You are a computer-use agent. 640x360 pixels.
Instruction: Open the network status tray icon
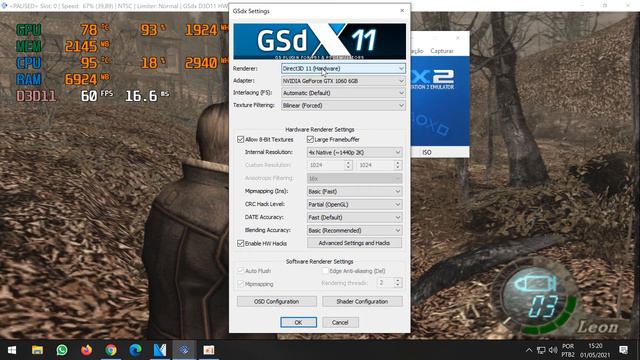click(x=541, y=350)
